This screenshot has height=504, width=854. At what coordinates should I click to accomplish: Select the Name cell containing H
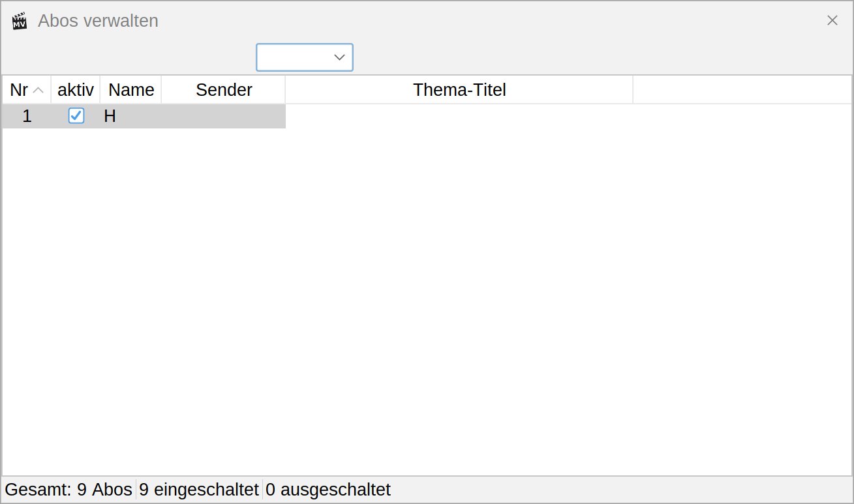131,116
